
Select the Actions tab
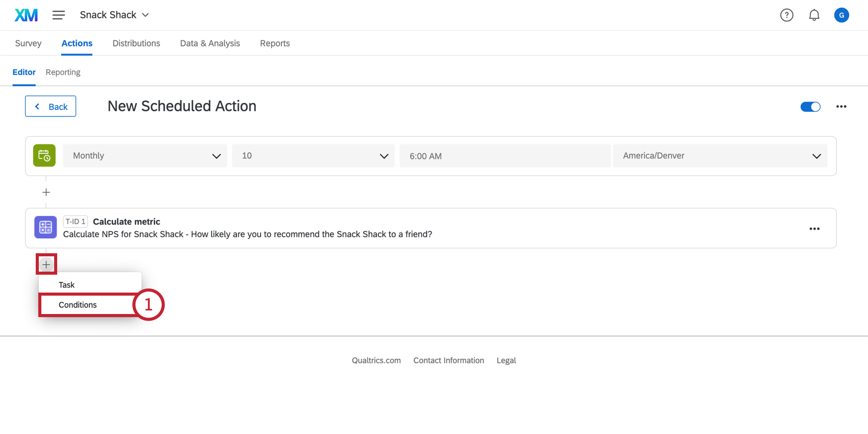coord(77,43)
